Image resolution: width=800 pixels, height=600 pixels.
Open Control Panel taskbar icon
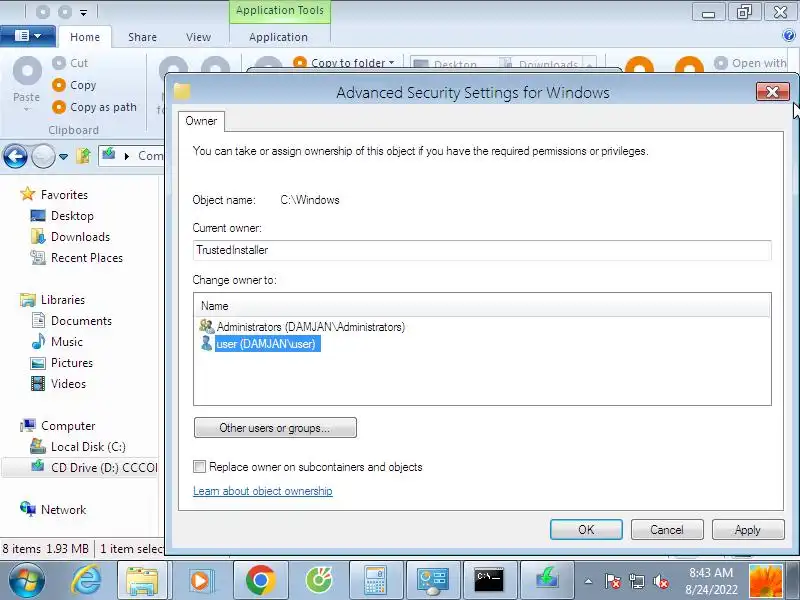(x=433, y=580)
